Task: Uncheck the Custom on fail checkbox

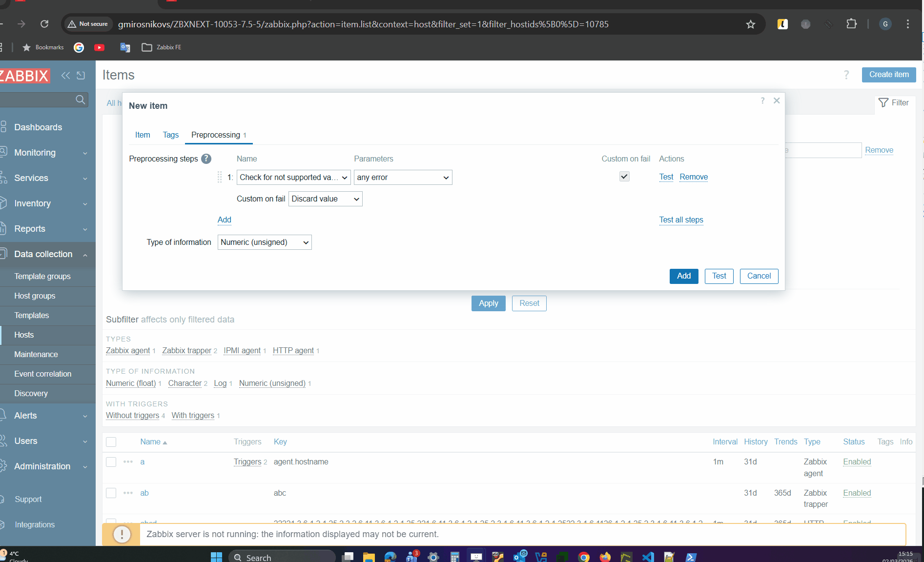Action: (624, 177)
